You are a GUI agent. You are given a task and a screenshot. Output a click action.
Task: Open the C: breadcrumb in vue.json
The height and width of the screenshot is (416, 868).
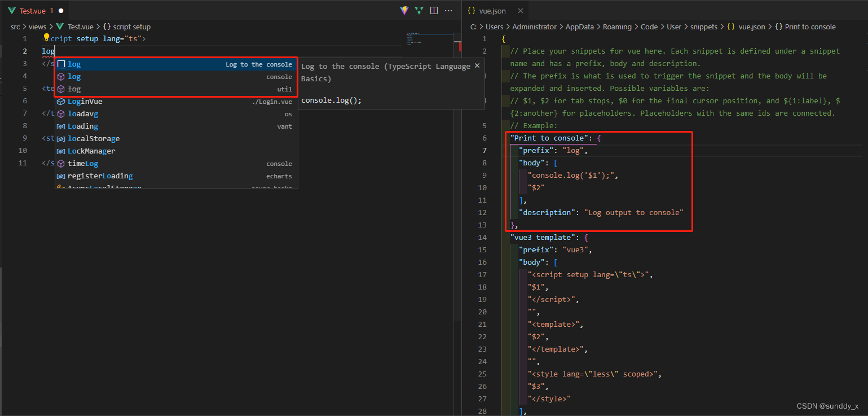474,27
